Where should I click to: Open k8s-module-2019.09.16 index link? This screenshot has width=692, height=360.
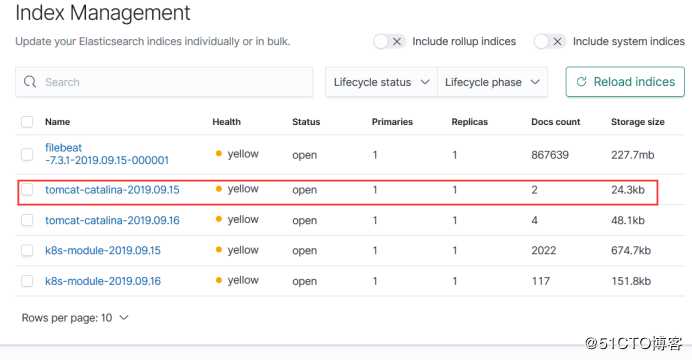pyautogui.click(x=103, y=281)
